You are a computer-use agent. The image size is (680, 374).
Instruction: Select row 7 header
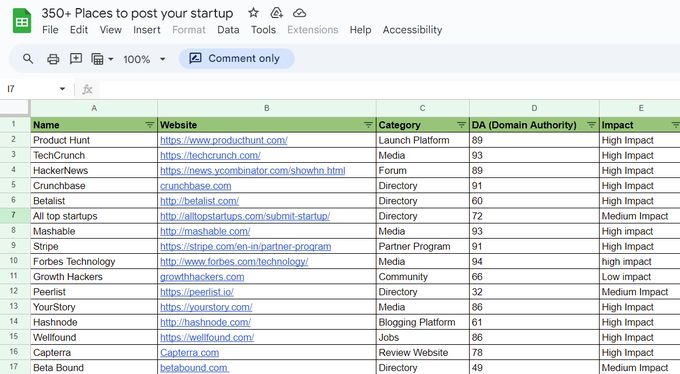tap(14, 216)
